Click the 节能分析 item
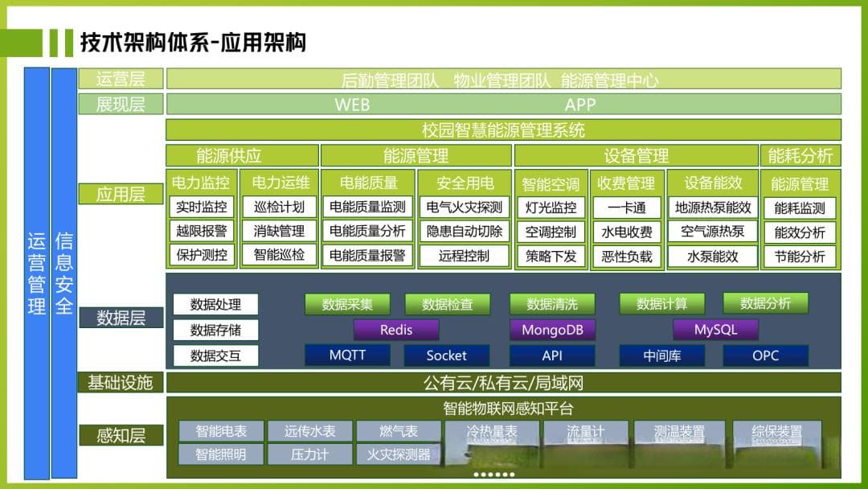Screen dimensions: 868x489 click(800, 257)
